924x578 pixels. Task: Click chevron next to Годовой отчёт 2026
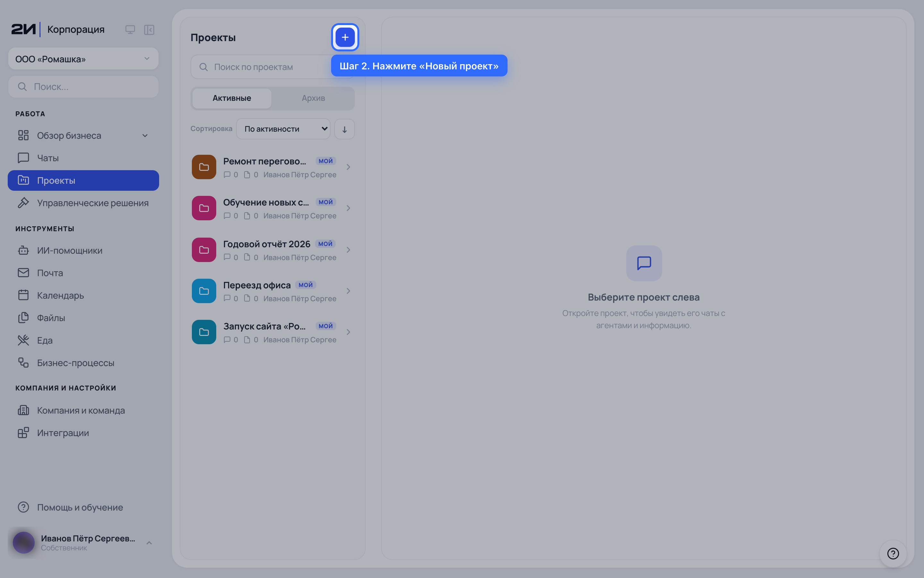point(348,250)
